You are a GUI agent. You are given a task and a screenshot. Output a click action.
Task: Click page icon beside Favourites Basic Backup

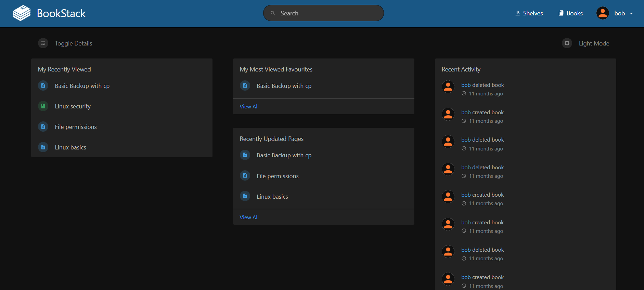coord(245,85)
